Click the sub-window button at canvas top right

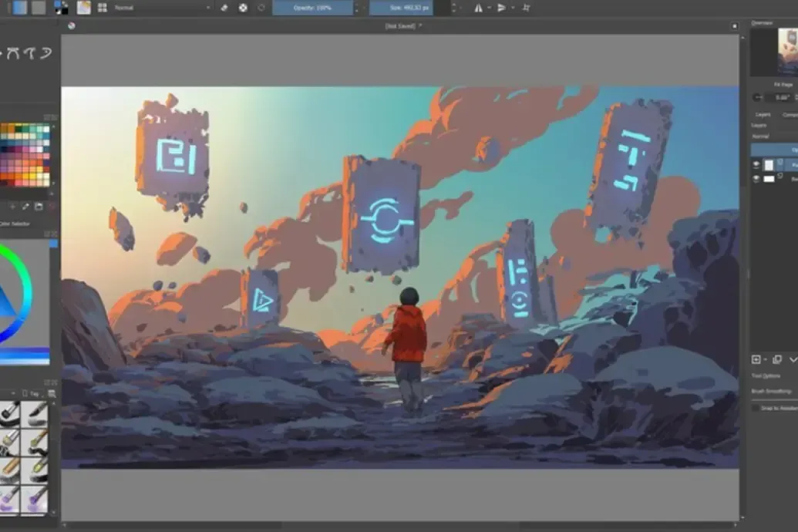(x=734, y=26)
